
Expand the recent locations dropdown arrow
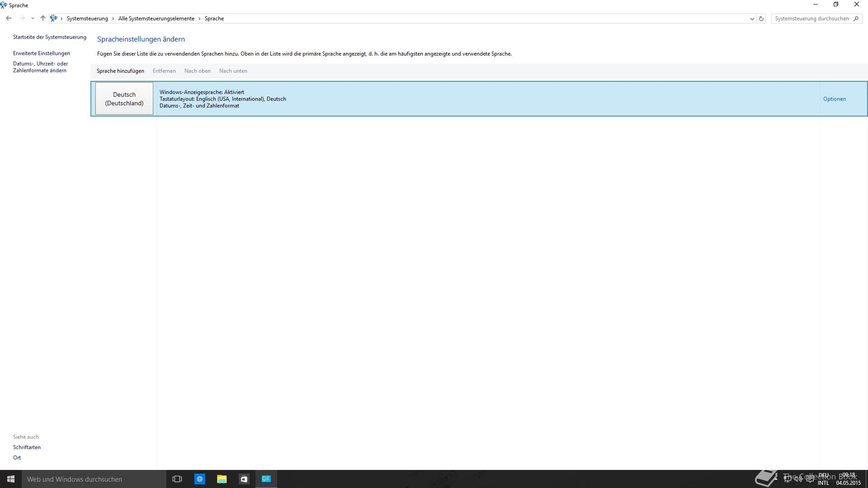(x=33, y=19)
